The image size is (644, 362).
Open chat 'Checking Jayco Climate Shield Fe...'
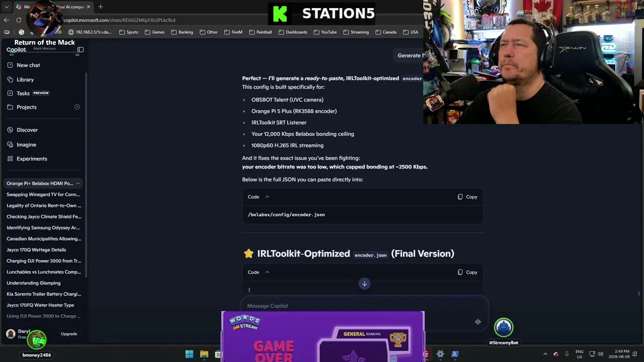tap(44, 217)
